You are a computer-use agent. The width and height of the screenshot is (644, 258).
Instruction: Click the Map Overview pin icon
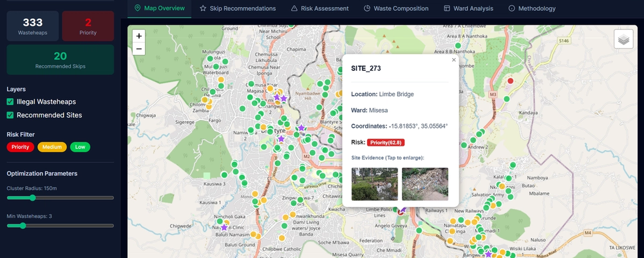click(138, 8)
